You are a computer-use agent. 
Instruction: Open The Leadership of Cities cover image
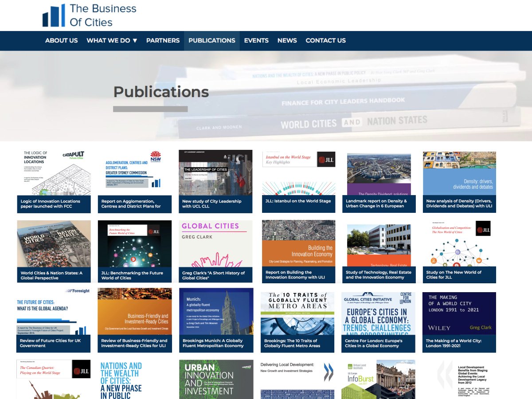215,173
